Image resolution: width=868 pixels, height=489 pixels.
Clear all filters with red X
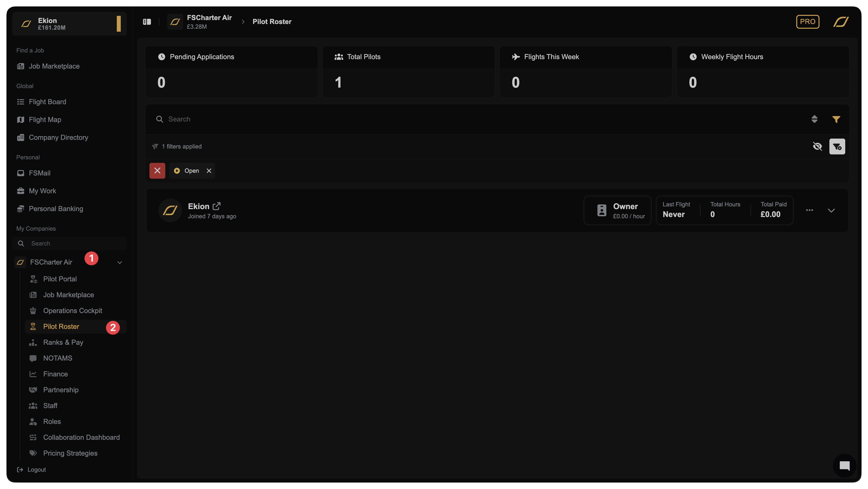pyautogui.click(x=157, y=171)
